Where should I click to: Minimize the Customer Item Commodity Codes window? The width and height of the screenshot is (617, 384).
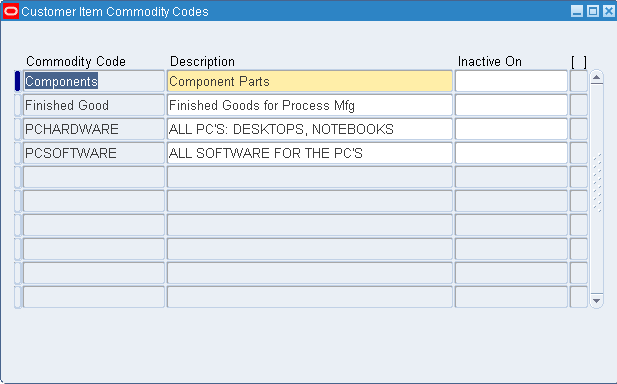(577, 11)
